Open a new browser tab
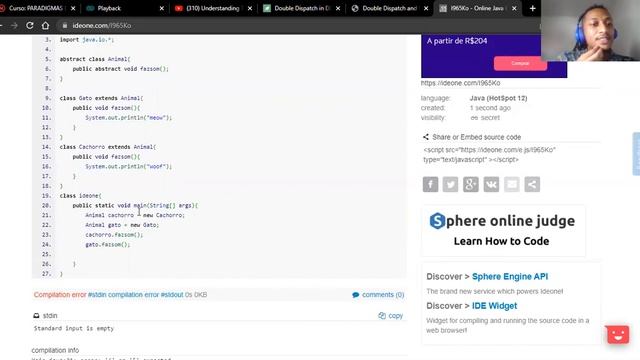 [x=532, y=8]
